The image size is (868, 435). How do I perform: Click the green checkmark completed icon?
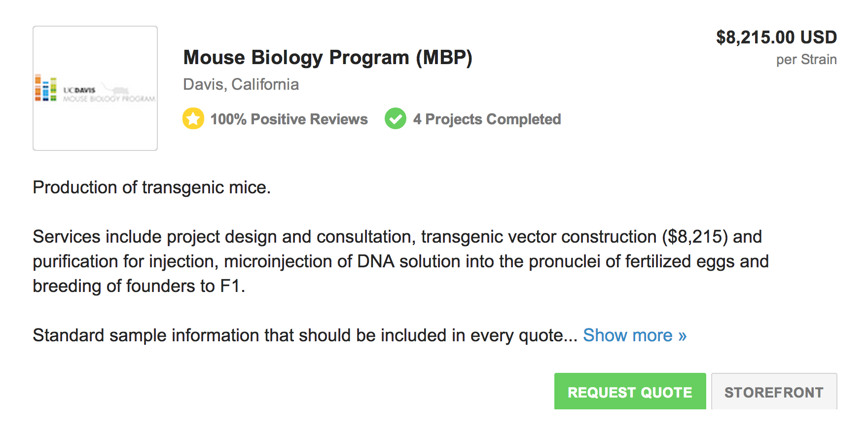coord(396,119)
